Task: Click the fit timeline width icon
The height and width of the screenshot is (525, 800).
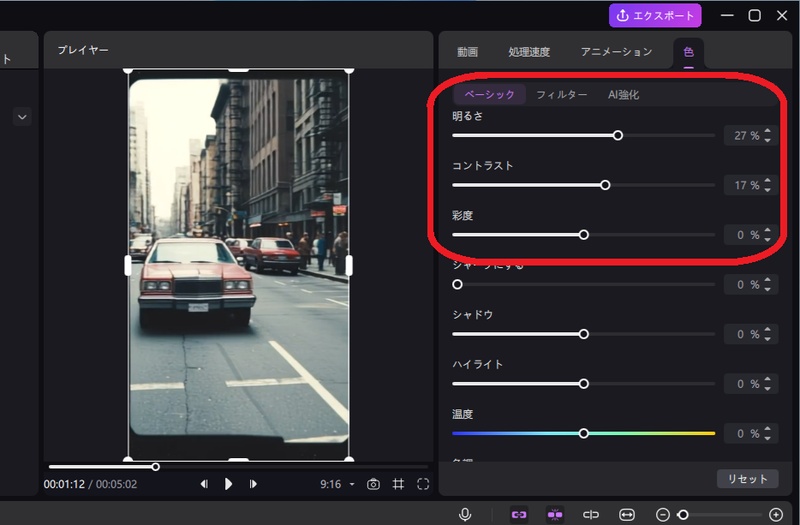Action: pyautogui.click(x=627, y=514)
